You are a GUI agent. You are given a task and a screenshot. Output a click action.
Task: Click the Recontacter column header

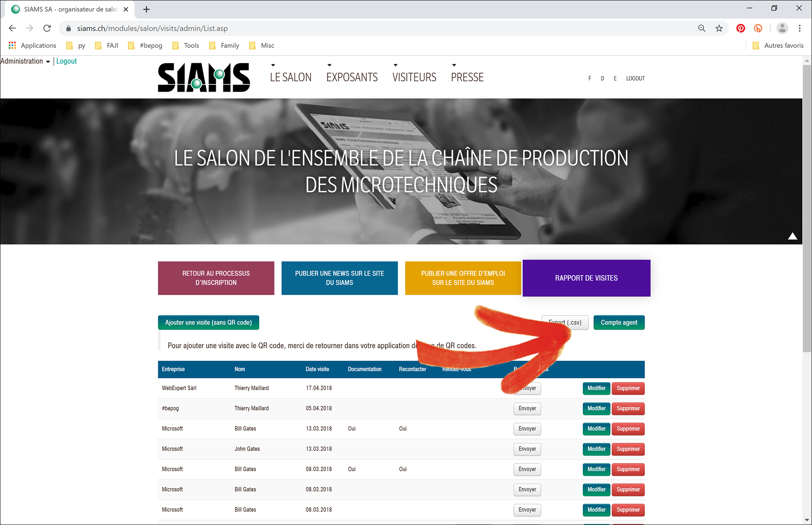[412, 369]
